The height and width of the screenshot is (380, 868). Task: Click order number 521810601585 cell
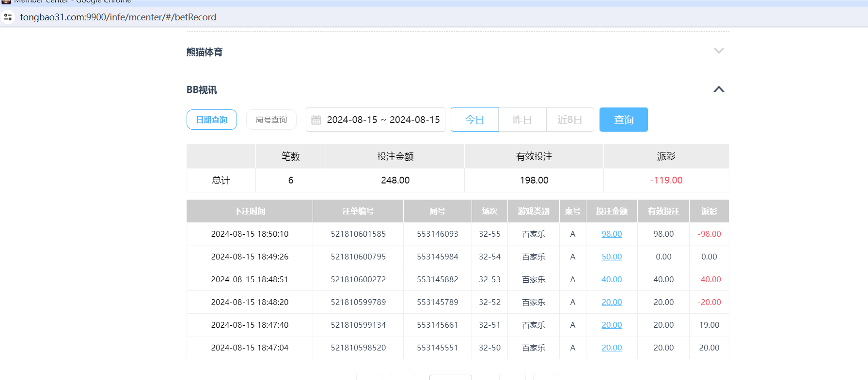coord(358,234)
